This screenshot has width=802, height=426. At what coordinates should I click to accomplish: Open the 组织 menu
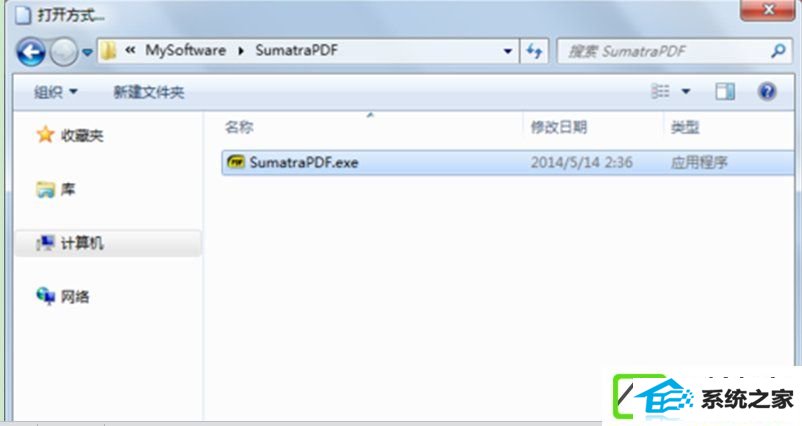coord(55,92)
